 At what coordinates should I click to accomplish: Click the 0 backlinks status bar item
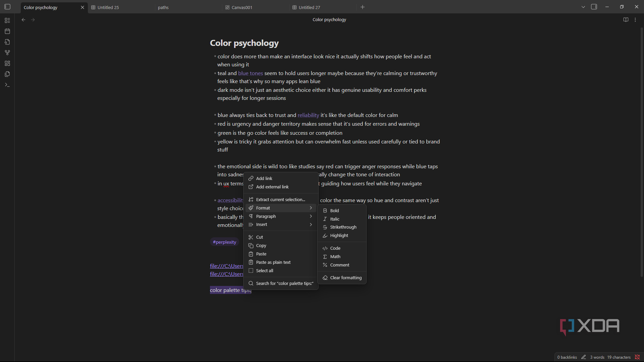point(567,357)
